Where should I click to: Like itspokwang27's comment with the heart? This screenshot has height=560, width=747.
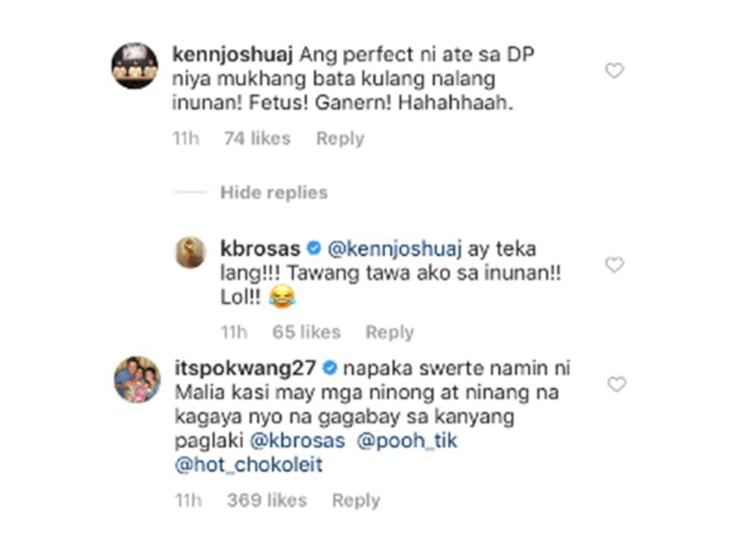coord(616,385)
